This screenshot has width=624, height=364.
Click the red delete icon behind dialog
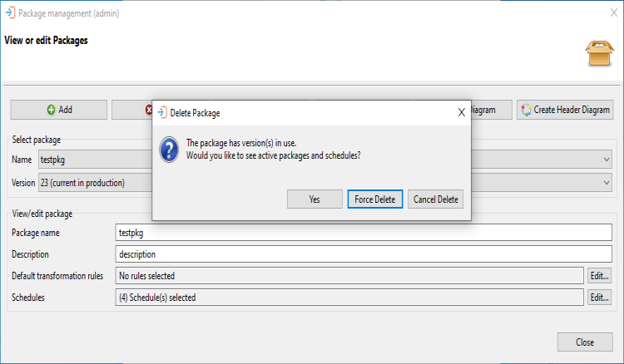(x=149, y=110)
